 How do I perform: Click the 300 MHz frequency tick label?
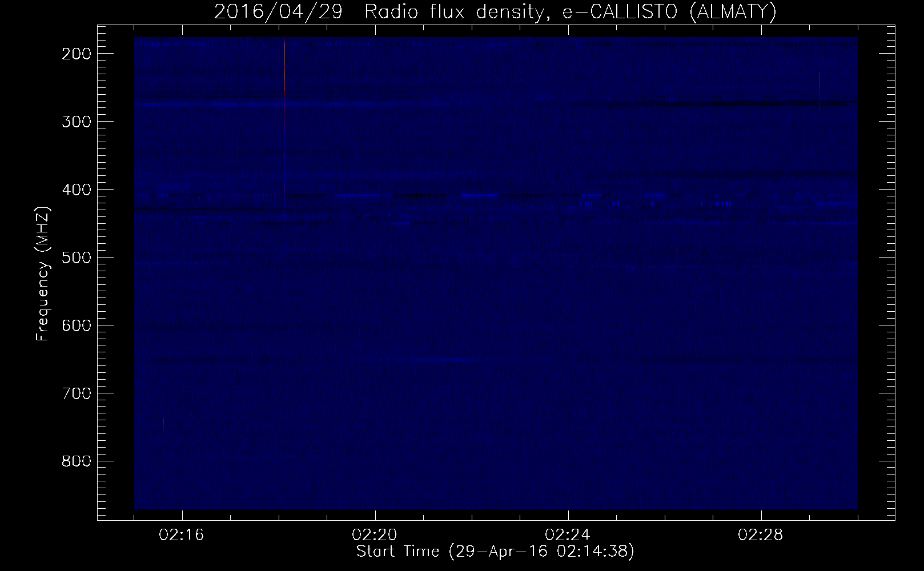tap(75, 121)
